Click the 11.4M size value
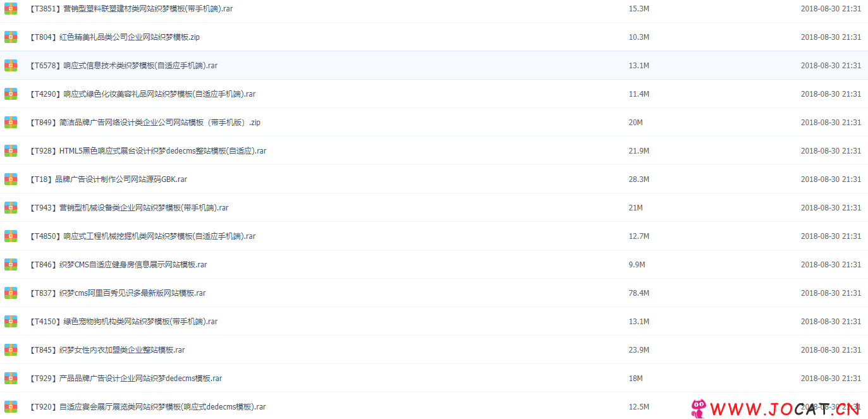 [x=639, y=94]
